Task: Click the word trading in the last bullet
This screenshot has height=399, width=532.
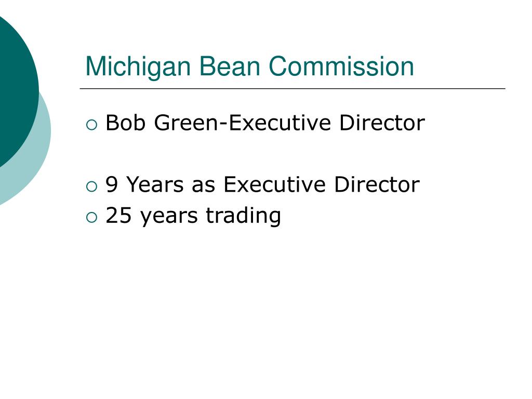Action: tap(244, 216)
